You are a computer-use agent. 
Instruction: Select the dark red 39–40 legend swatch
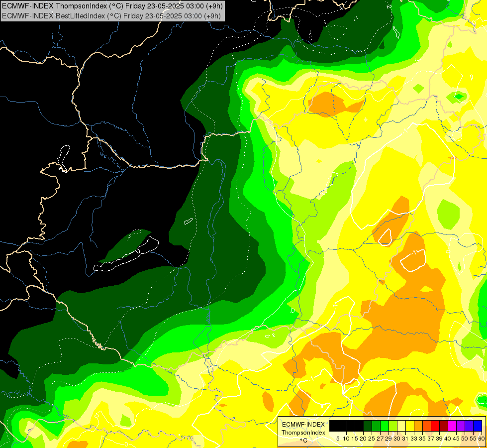click(x=444, y=426)
